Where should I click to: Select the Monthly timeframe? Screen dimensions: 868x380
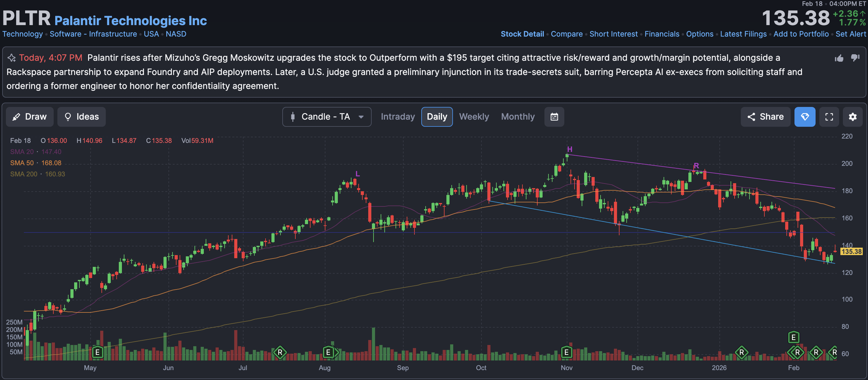pyautogui.click(x=517, y=117)
